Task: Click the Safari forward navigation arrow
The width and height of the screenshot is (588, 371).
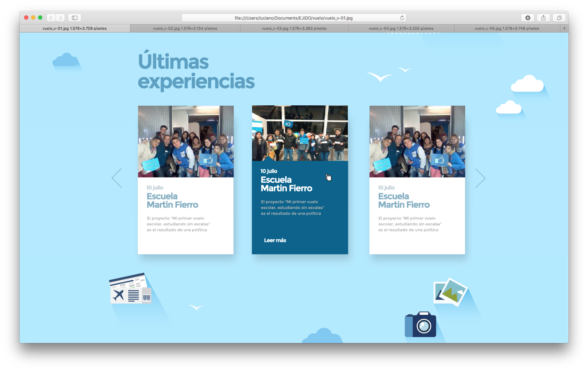Action: coord(60,18)
